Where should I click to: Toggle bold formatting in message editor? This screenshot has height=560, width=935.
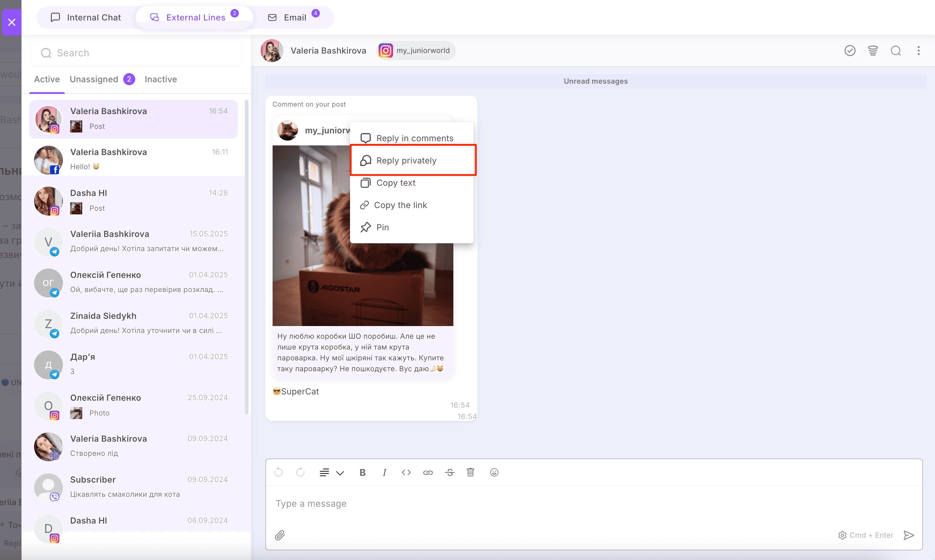click(x=362, y=472)
